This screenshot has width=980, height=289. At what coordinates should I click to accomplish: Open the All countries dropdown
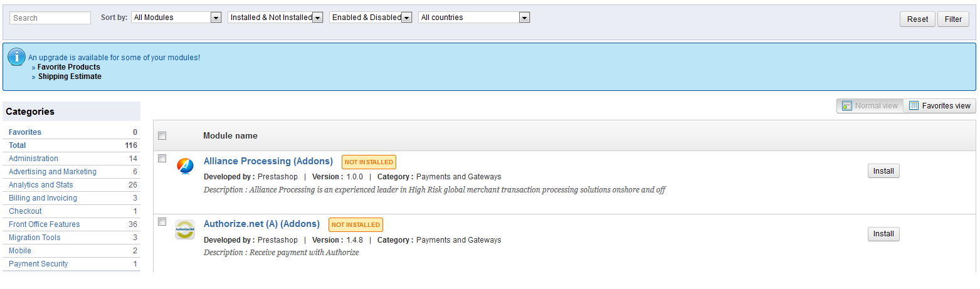pyautogui.click(x=474, y=18)
